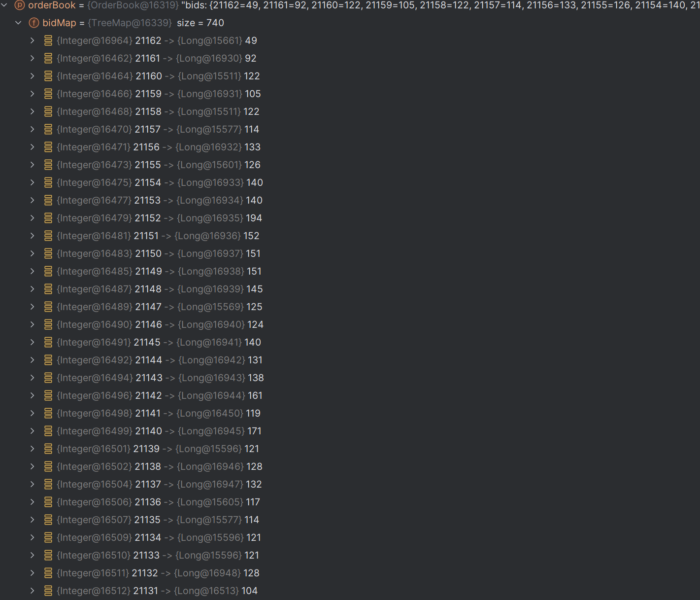The height and width of the screenshot is (600, 700).
Task: Click the orderBook property icon
Action: (20, 5)
